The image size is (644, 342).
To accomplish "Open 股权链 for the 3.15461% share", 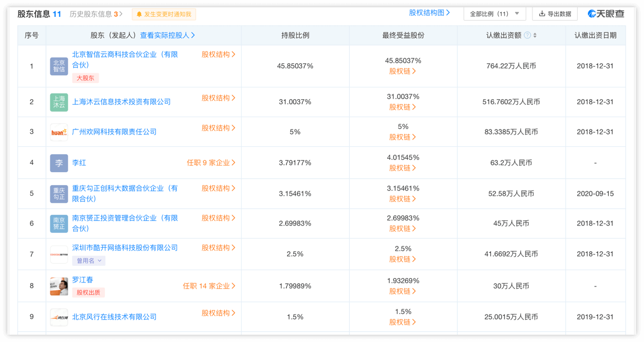I will (x=402, y=198).
